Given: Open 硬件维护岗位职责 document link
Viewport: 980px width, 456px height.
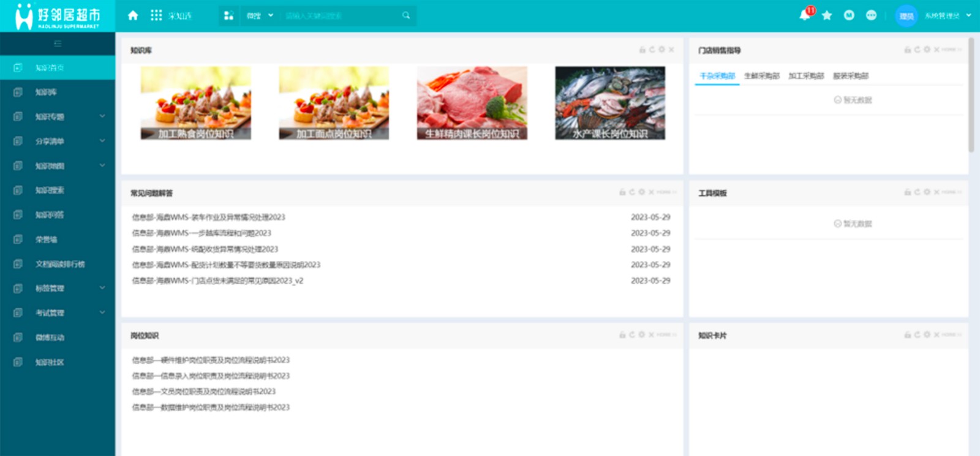Looking at the screenshot, I should click(211, 360).
